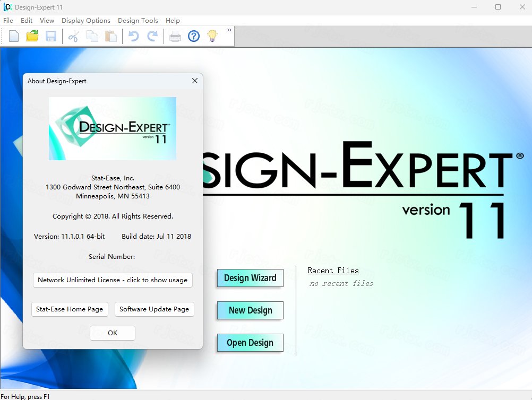Click the 'Build date: Jul 11 2018' text
532x400 pixels.
(x=157, y=236)
